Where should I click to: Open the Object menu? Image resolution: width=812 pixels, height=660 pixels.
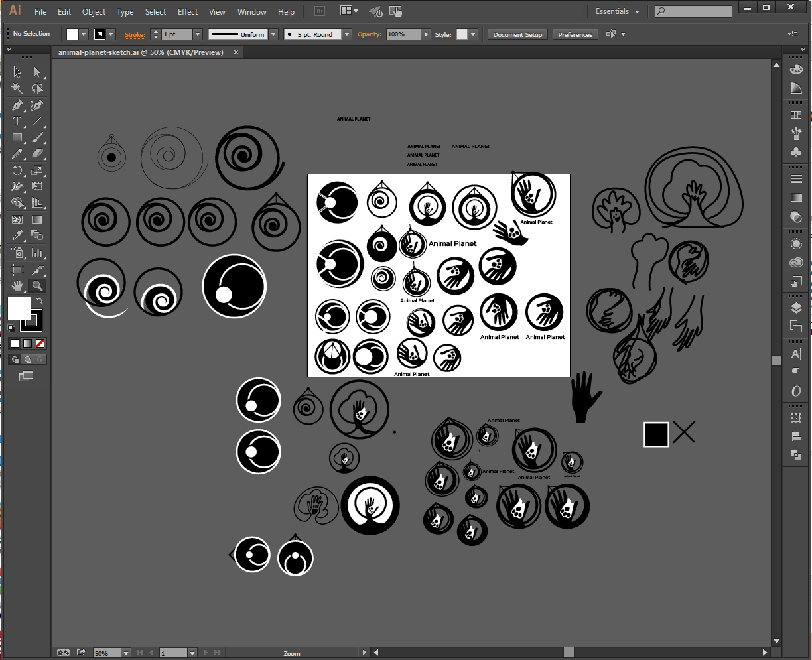[x=94, y=12]
